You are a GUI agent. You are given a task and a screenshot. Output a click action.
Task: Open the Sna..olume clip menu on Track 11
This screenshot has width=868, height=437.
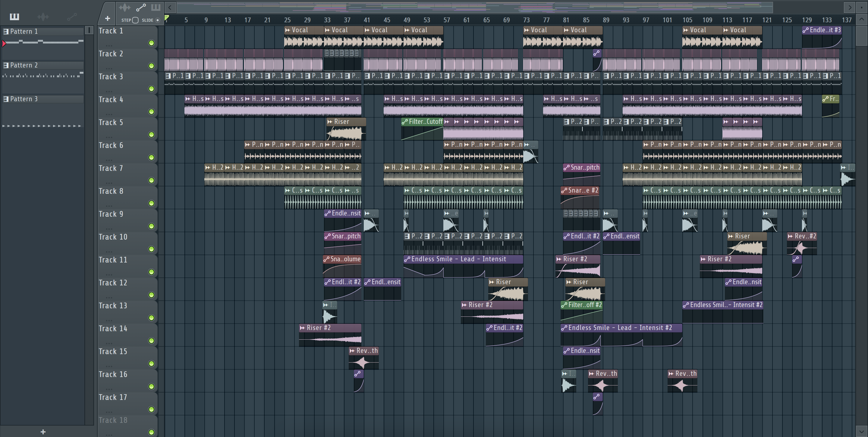coord(326,259)
